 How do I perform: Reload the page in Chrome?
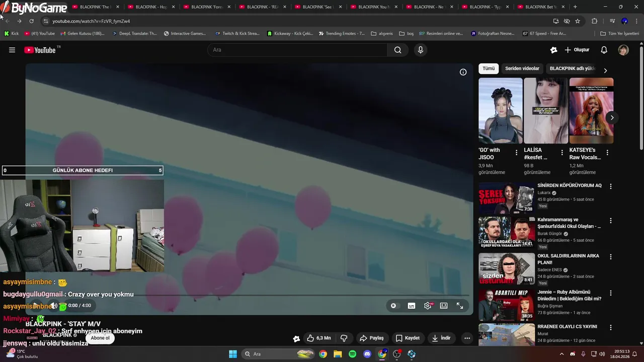tap(31, 21)
